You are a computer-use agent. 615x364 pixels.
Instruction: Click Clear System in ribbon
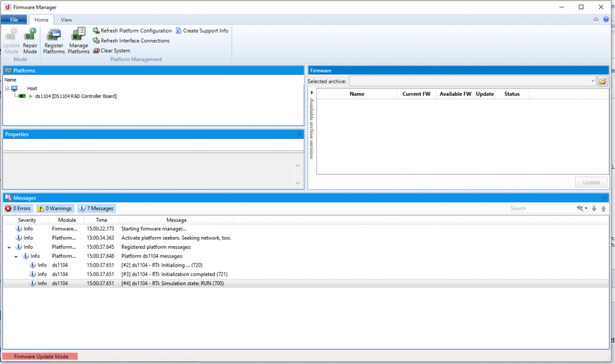tap(111, 51)
